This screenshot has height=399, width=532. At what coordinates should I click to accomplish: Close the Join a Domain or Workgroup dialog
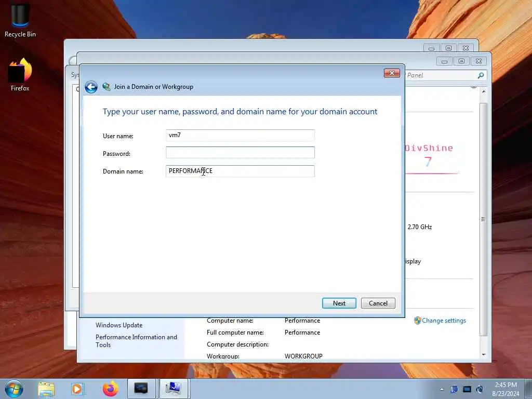[392, 73]
